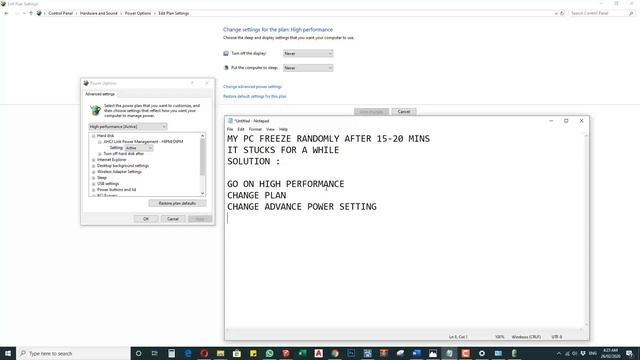Screen dimensions: 640x360
Task: Open Microsoft Edge from the taskbar
Action: 188,353
